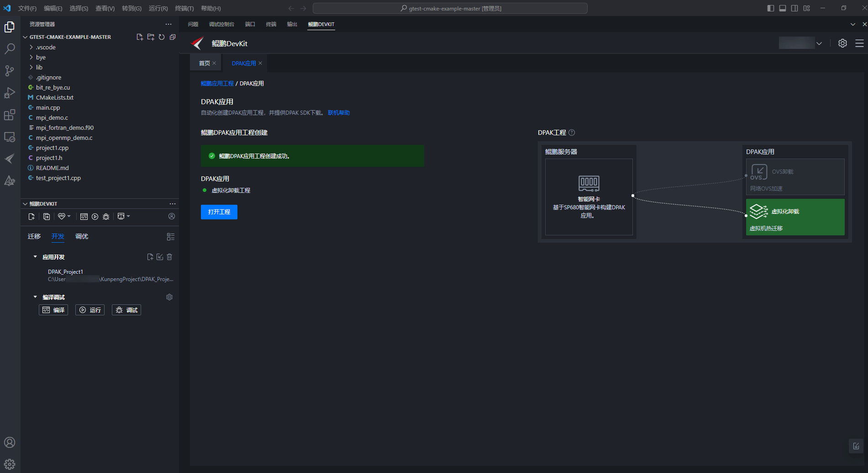Expand the lib folder
This screenshot has height=473, width=868.
point(100,67)
